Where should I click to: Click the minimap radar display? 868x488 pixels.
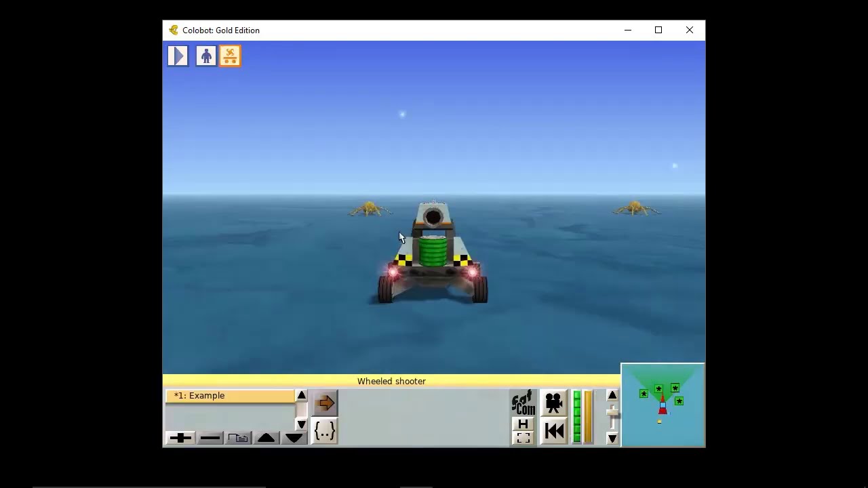pyautogui.click(x=663, y=405)
